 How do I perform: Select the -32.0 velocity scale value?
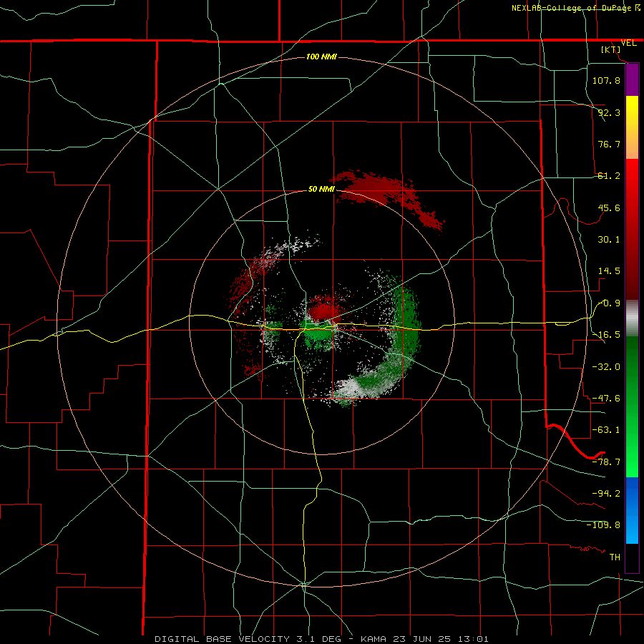pos(606,367)
